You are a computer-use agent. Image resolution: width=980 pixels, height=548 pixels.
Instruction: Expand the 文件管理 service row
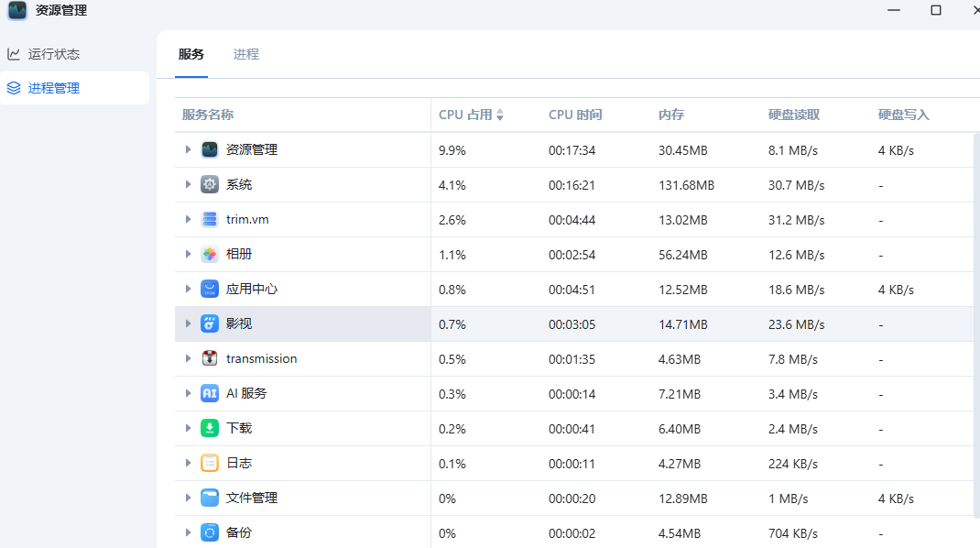click(188, 498)
